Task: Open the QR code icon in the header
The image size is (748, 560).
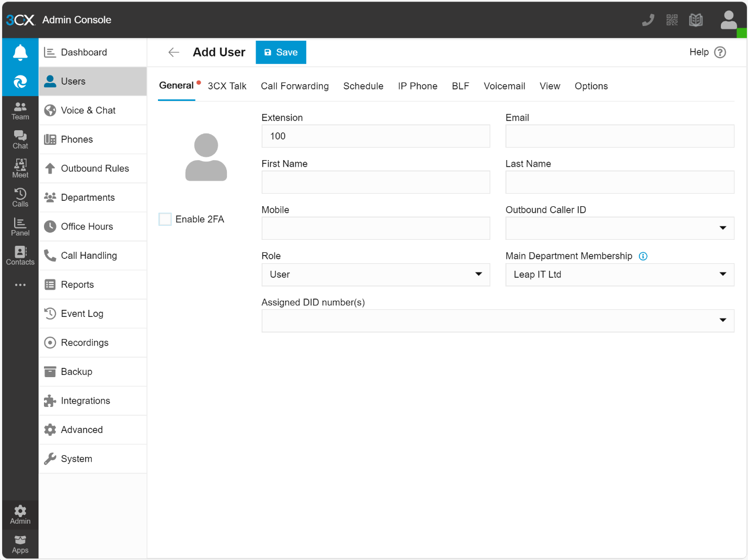Action: 671,20
